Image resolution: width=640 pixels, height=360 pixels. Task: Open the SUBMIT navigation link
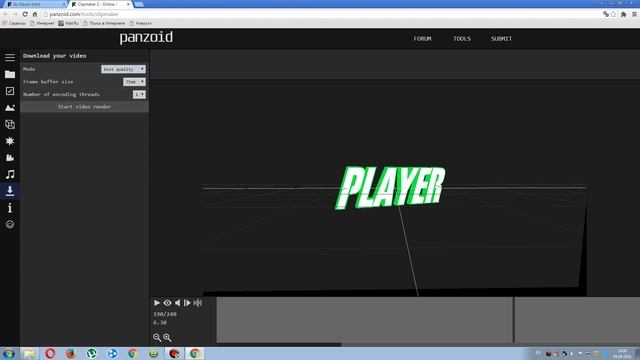pos(501,39)
